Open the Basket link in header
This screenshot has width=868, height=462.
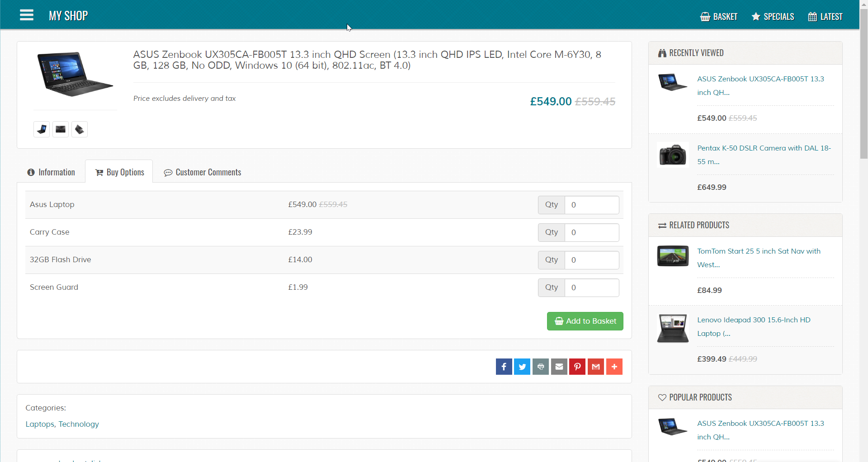tap(719, 17)
